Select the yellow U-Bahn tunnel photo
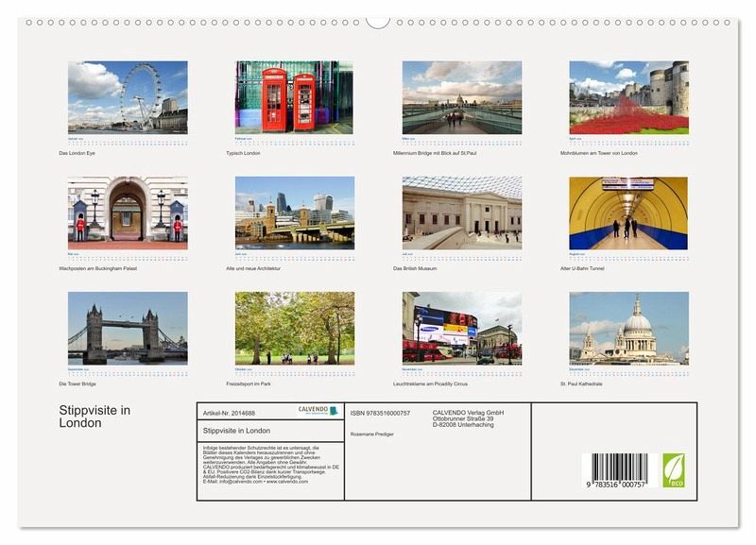 tap(628, 213)
